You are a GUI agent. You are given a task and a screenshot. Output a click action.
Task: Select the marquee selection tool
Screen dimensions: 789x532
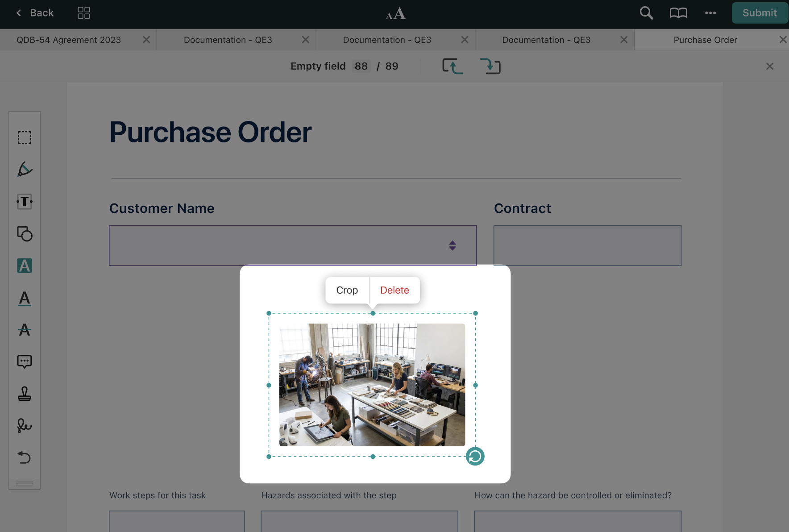tap(25, 137)
